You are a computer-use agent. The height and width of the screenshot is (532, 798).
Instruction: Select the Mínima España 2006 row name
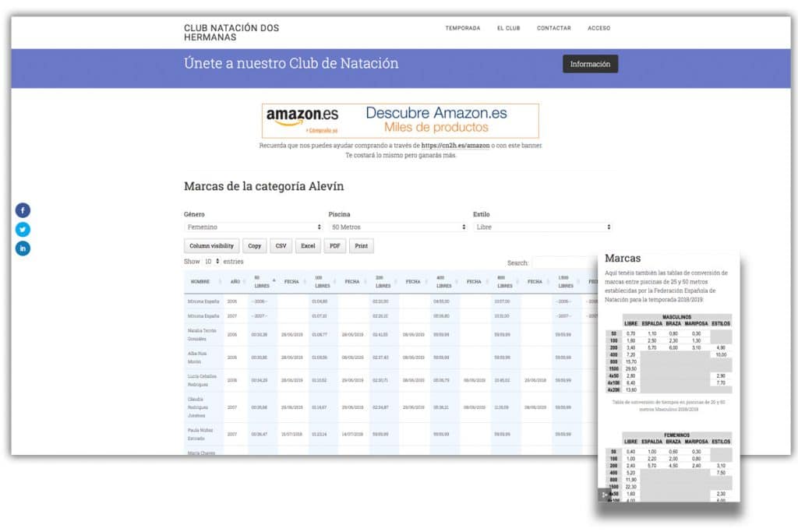(203, 301)
